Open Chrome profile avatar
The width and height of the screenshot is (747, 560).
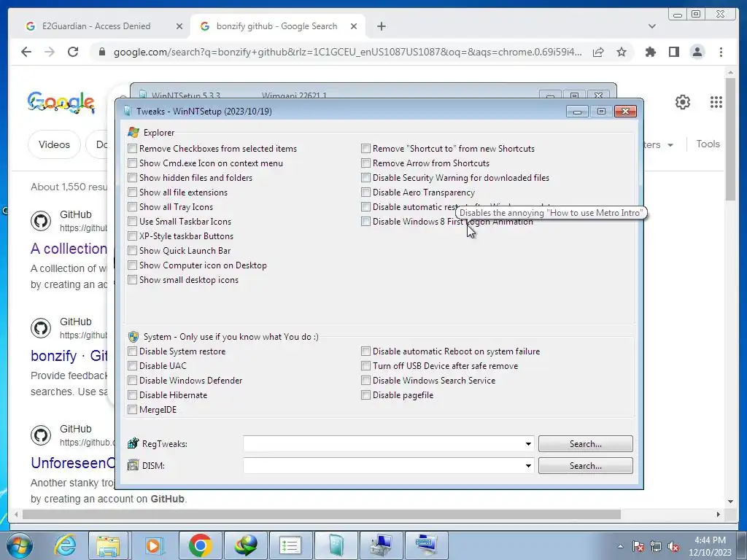click(697, 52)
